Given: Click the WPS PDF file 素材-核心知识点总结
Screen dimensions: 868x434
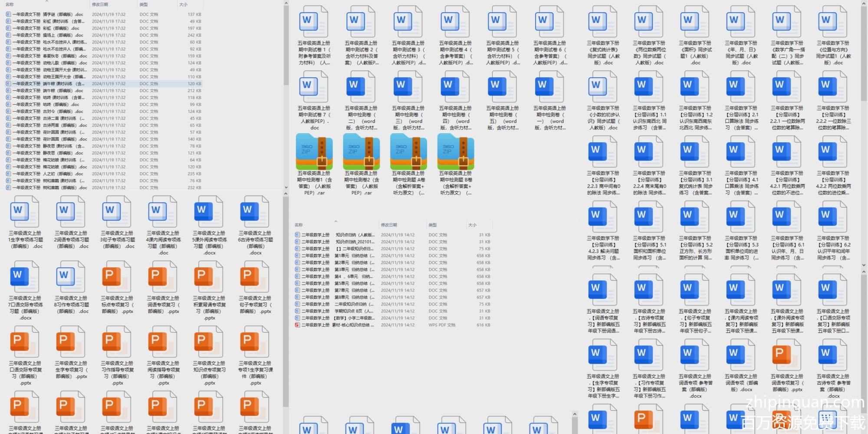Looking at the screenshot, I should 334,325.
